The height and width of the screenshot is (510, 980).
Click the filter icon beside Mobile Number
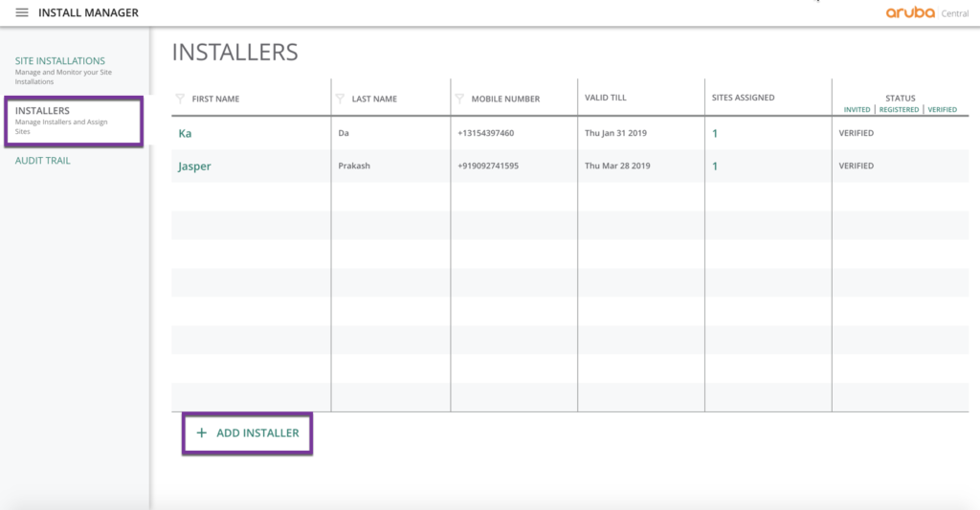coord(459,99)
